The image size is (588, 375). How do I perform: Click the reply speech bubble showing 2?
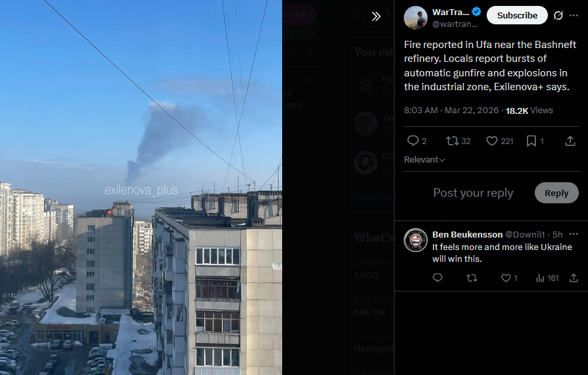416,141
